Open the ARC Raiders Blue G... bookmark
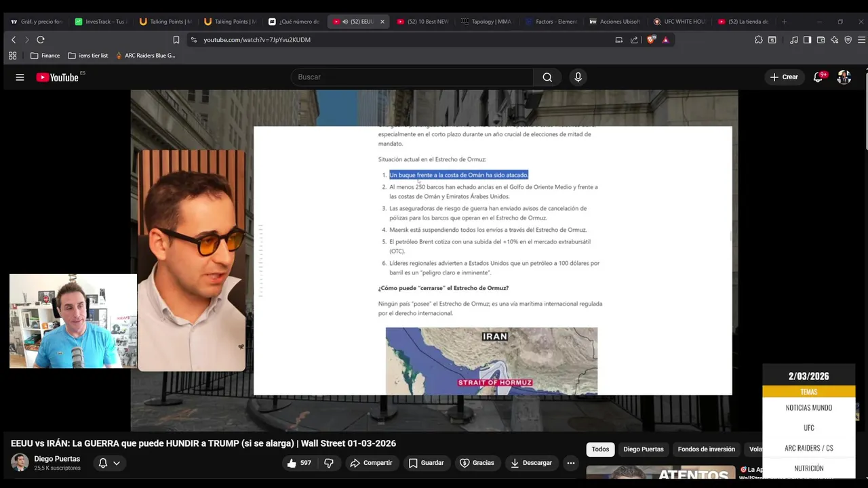This screenshot has width=868, height=488. click(145, 56)
